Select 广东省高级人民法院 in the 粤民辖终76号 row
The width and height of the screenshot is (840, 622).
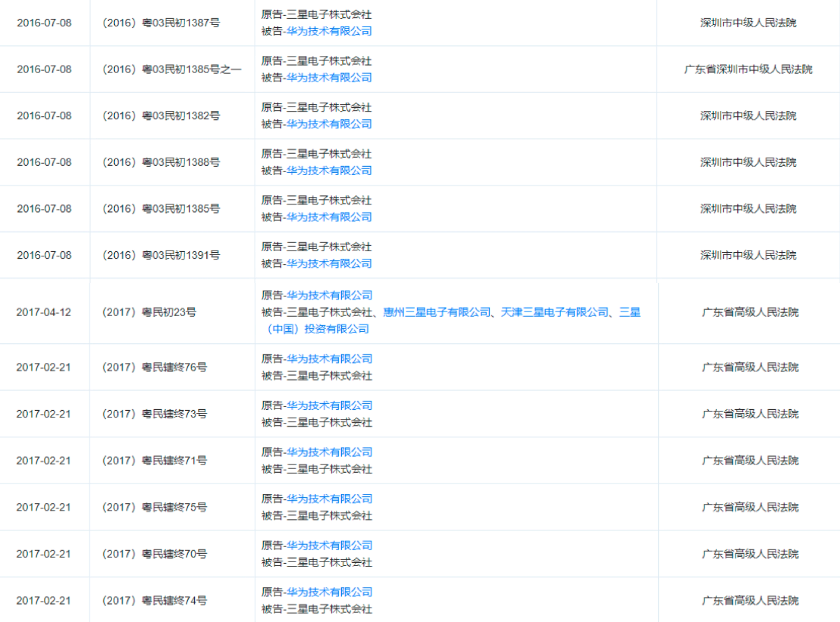[x=750, y=367]
